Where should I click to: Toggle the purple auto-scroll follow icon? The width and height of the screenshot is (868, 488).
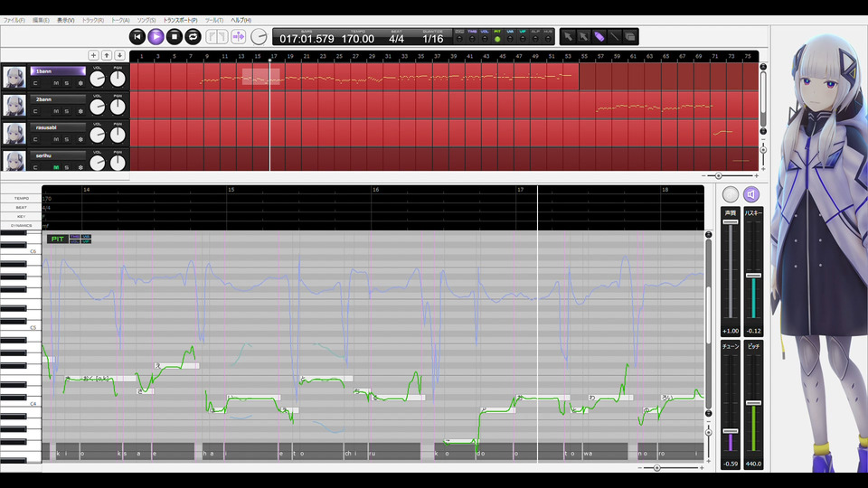coord(239,36)
